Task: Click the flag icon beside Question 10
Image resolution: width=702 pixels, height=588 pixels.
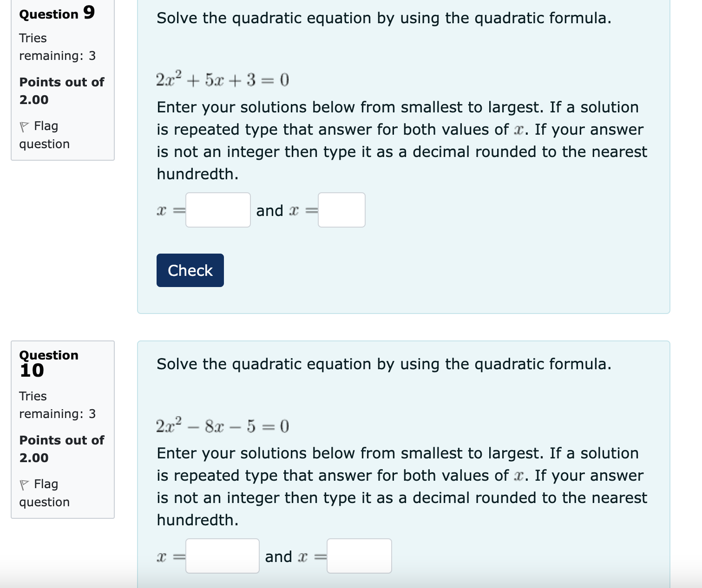Action: coord(25,483)
